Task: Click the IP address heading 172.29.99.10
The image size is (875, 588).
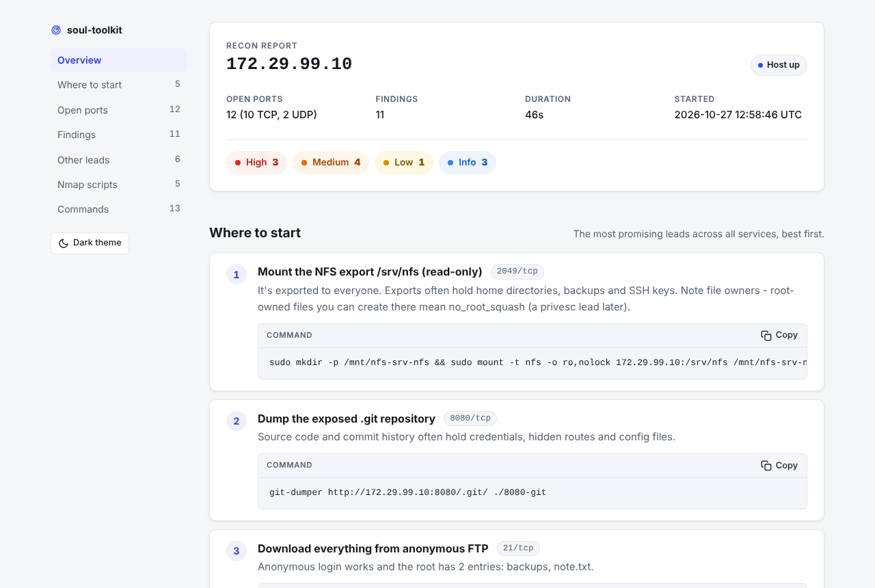Action: click(289, 64)
